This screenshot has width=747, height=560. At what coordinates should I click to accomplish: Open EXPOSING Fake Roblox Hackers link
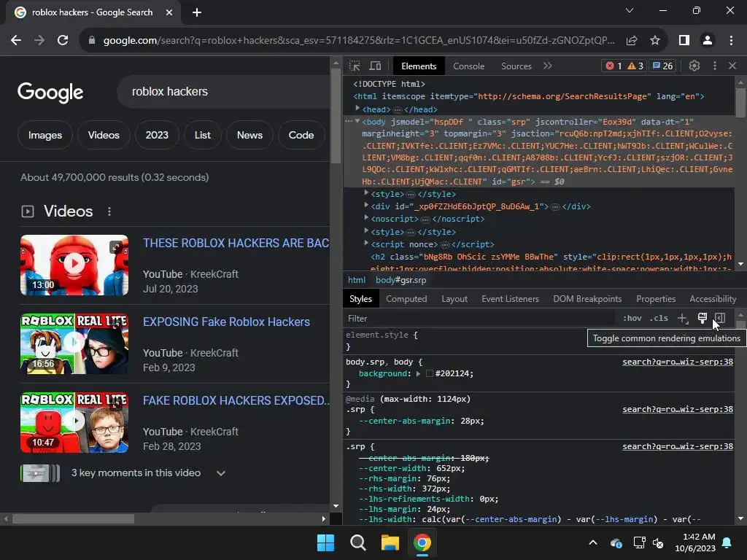click(226, 322)
